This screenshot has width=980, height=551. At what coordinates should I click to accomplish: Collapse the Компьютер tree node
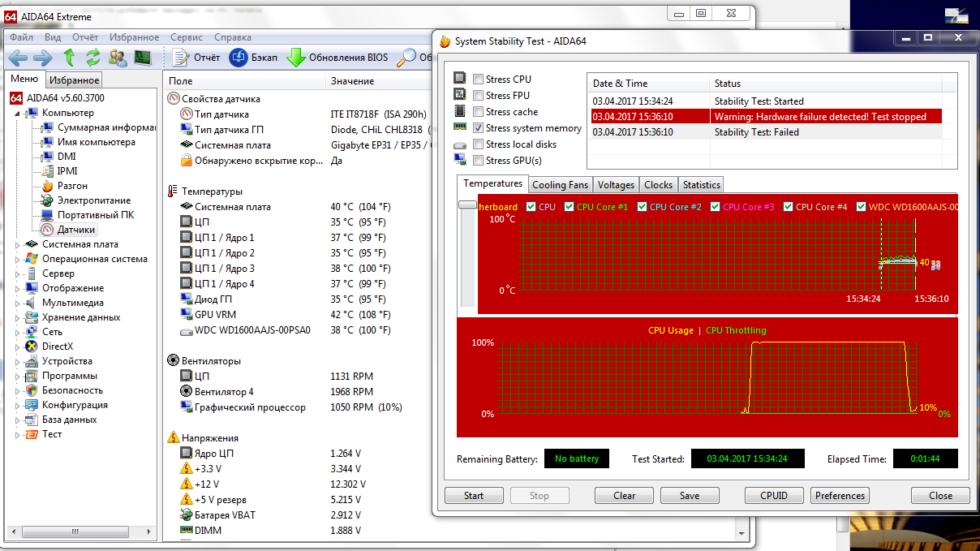19,113
